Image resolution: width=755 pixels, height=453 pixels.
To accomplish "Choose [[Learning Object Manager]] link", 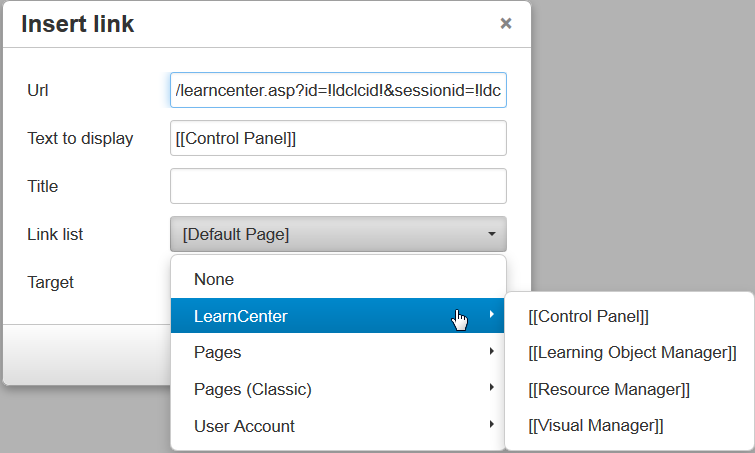I will [x=632, y=352].
